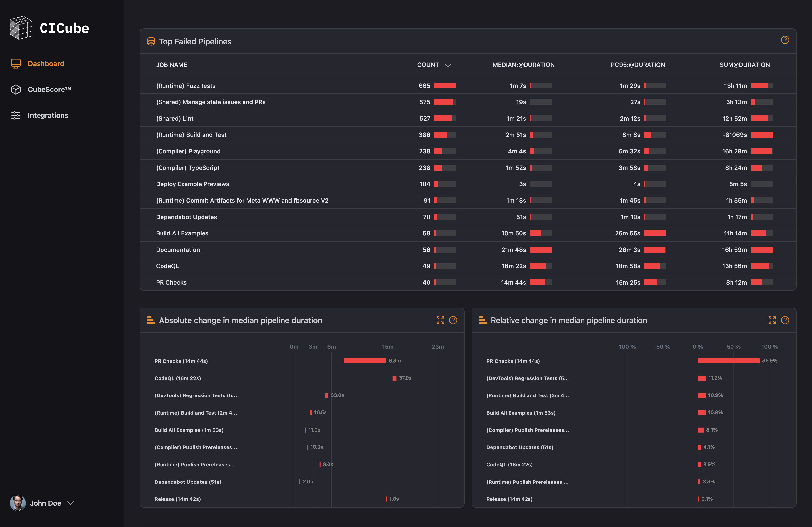Click the CICube brand name
Viewport: 812px width, 527px height.
(65, 28)
